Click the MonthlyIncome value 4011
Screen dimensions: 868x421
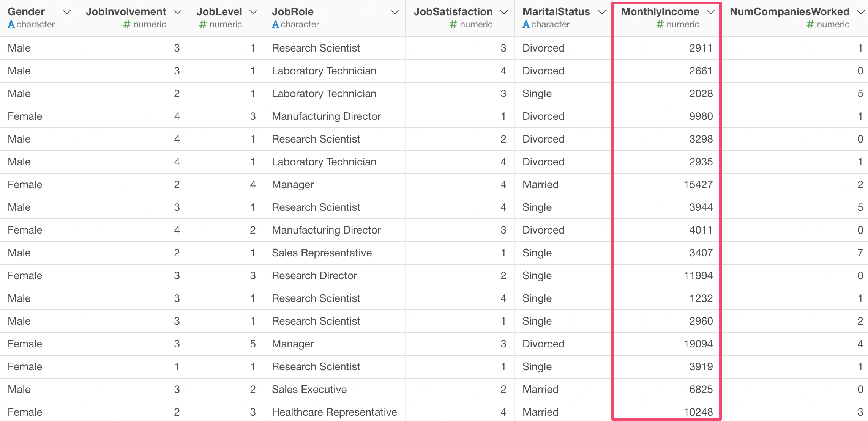(701, 230)
